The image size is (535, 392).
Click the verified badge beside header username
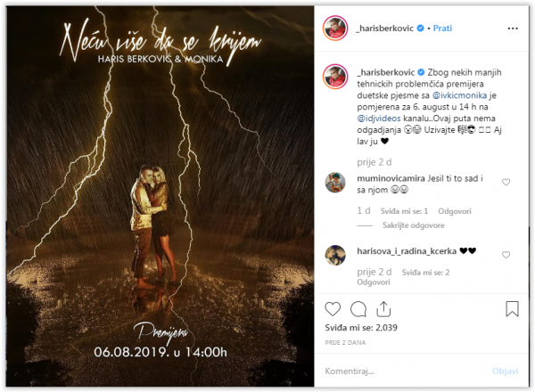click(420, 28)
